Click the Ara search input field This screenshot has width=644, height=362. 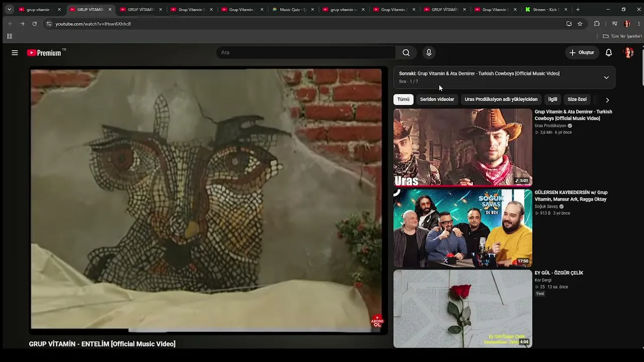[x=306, y=53]
